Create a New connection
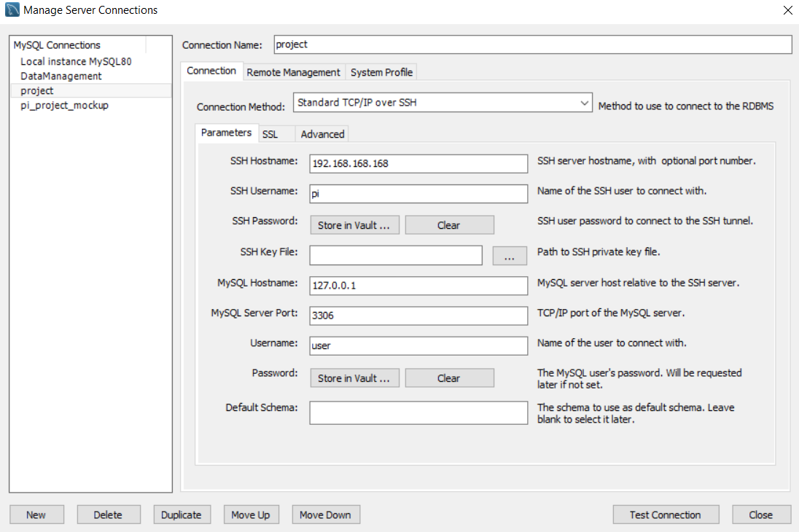Image resolution: width=799 pixels, height=532 pixels. pyautogui.click(x=36, y=515)
